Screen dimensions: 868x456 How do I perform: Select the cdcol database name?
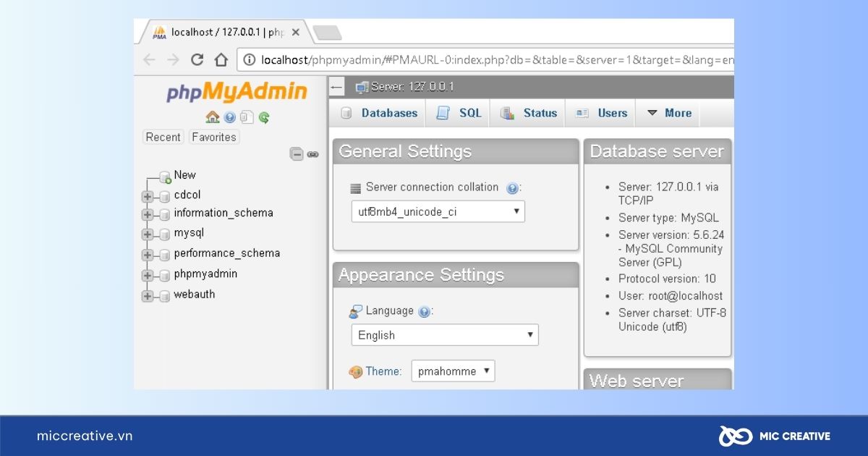(x=187, y=195)
